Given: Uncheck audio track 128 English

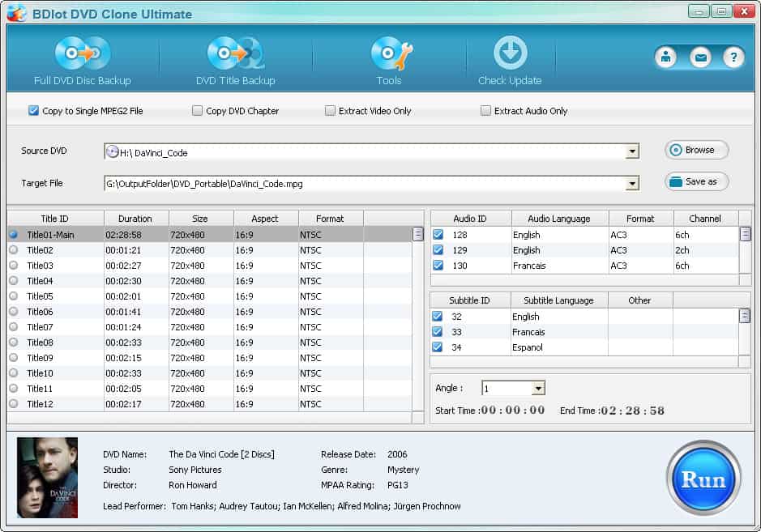Looking at the screenshot, I should click(x=438, y=235).
